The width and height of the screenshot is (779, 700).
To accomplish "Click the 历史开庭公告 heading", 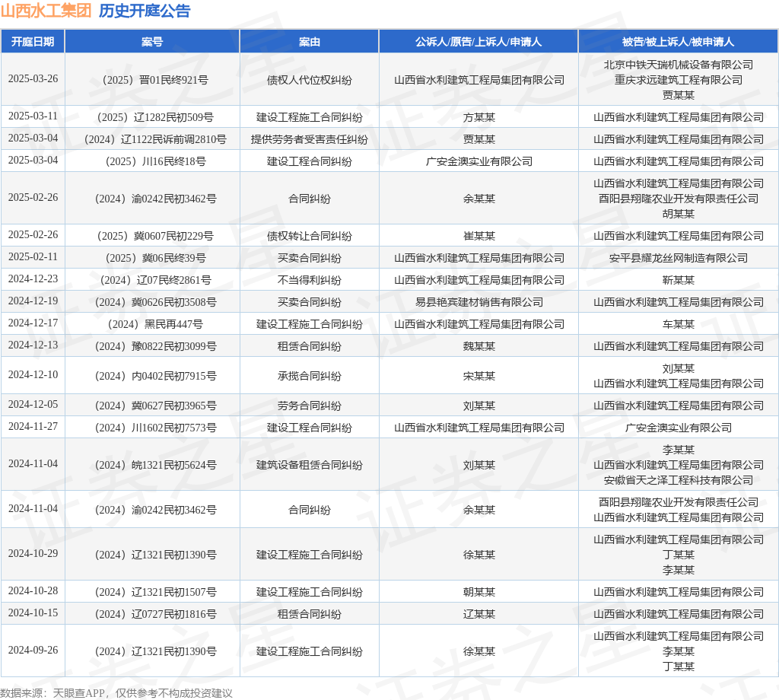I will click(x=145, y=11).
